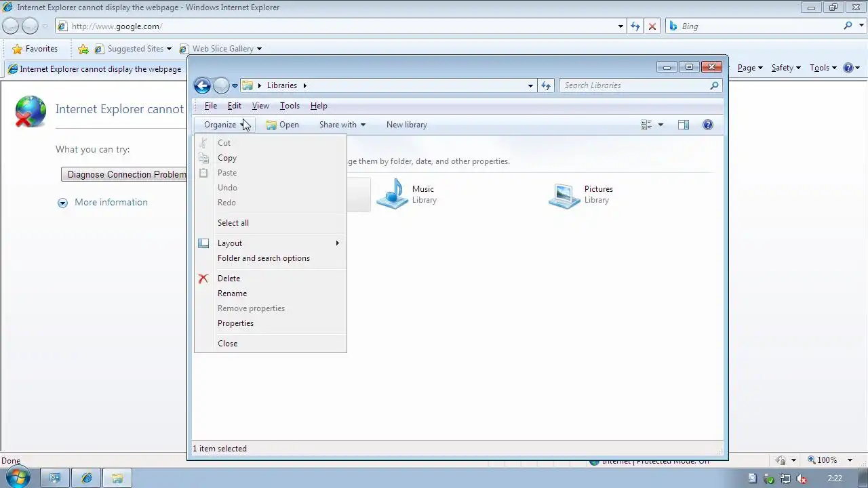
Task: Open the IE Page menu
Action: (x=750, y=68)
